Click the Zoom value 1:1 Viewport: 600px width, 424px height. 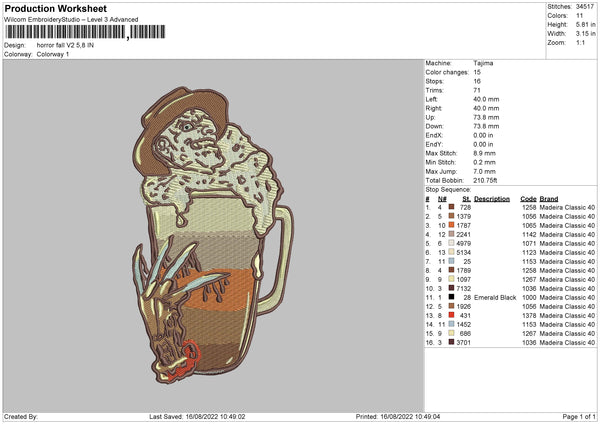[x=580, y=42]
